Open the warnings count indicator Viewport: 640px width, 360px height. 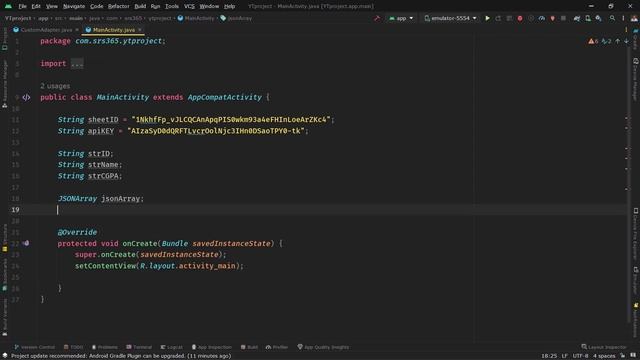point(593,41)
